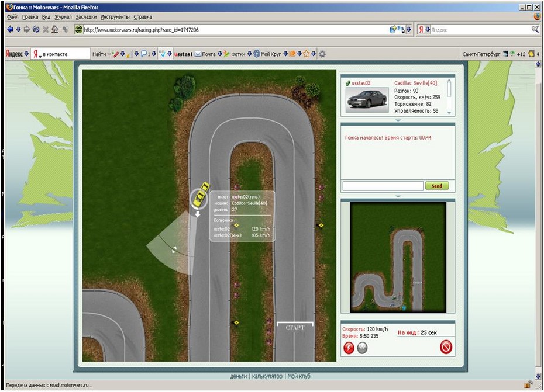This screenshot has height=392, width=544.
Task: Click the Cadillac Seville car thumbnail
Action: [367, 99]
